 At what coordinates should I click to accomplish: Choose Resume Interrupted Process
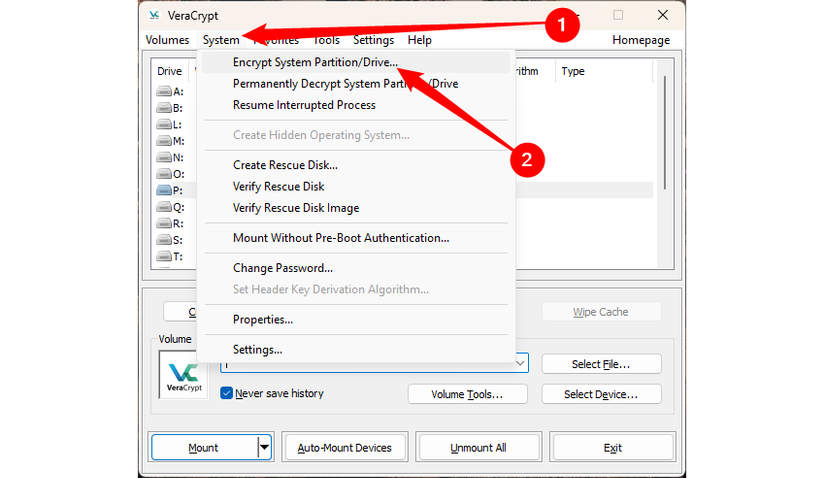point(356,105)
